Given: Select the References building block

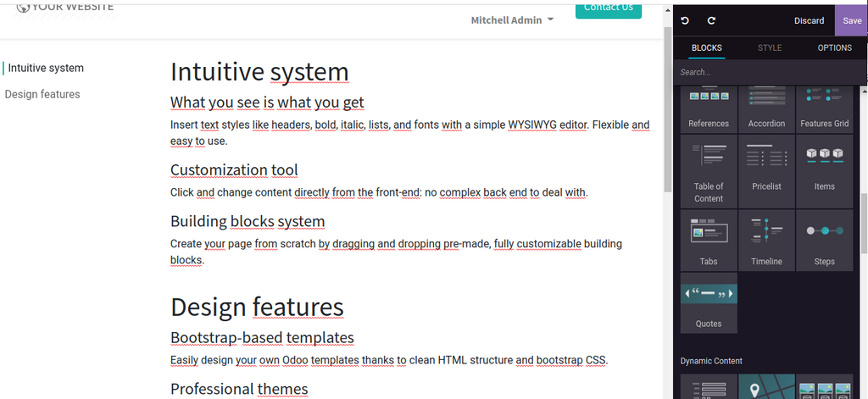Looking at the screenshot, I should point(709,109).
